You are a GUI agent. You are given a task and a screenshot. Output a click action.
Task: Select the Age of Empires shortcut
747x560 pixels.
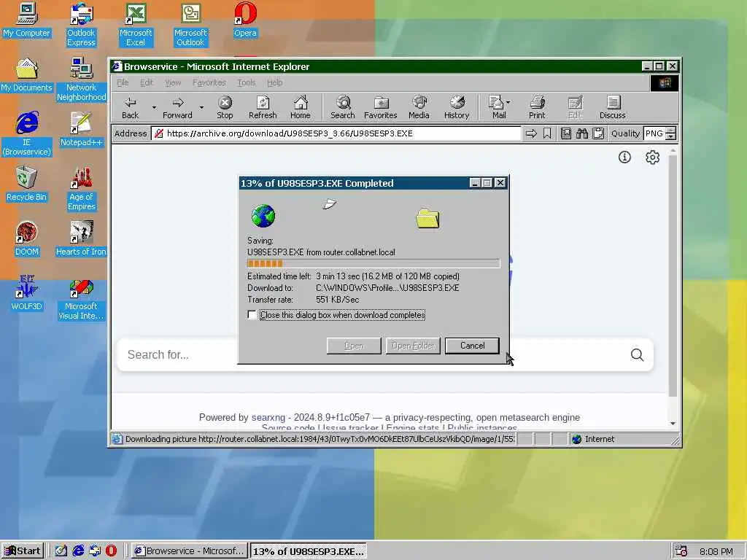pos(82,188)
